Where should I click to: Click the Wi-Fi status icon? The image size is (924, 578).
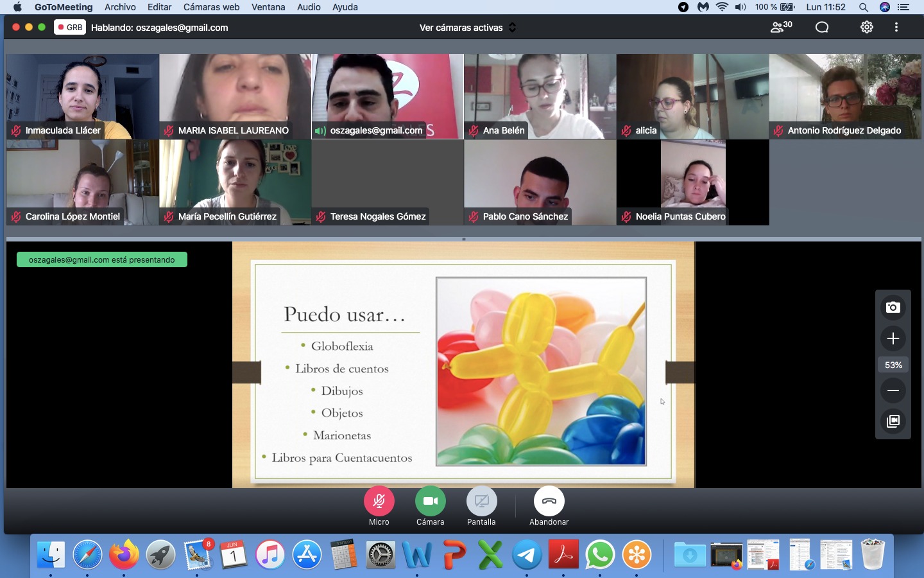(722, 7)
